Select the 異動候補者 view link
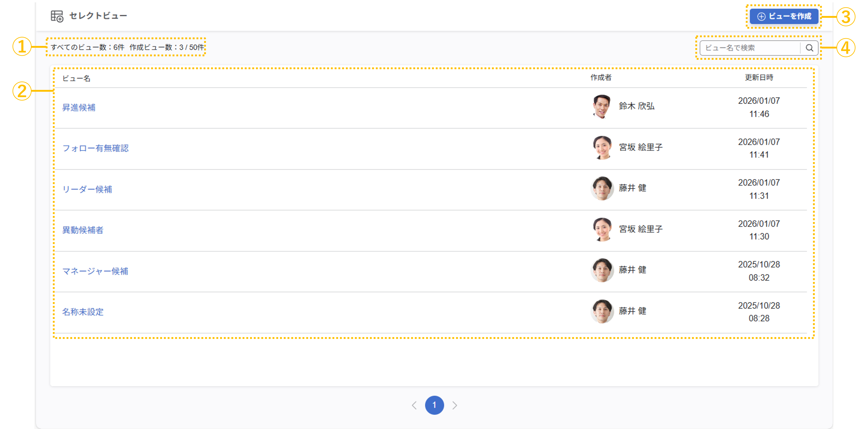The width and height of the screenshot is (868, 429). [83, 230]
